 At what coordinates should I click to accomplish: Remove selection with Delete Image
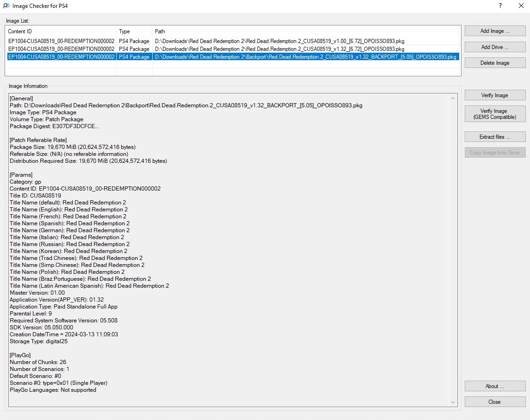point(495,63)
